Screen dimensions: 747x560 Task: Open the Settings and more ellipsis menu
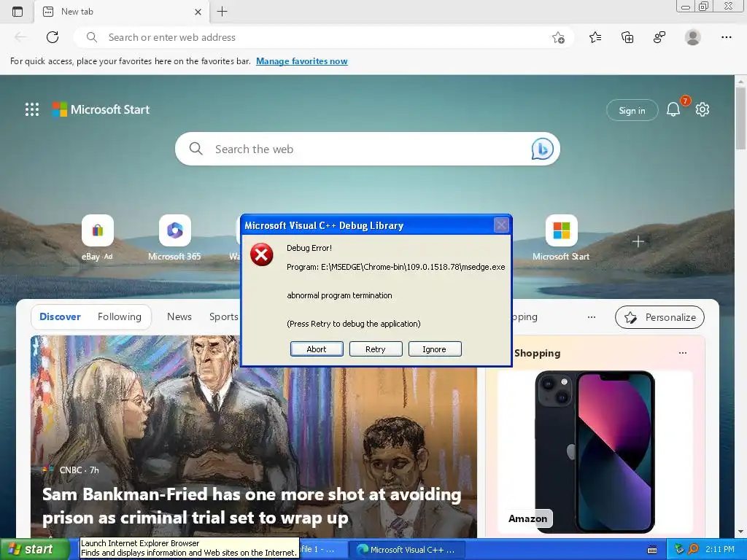726,37
